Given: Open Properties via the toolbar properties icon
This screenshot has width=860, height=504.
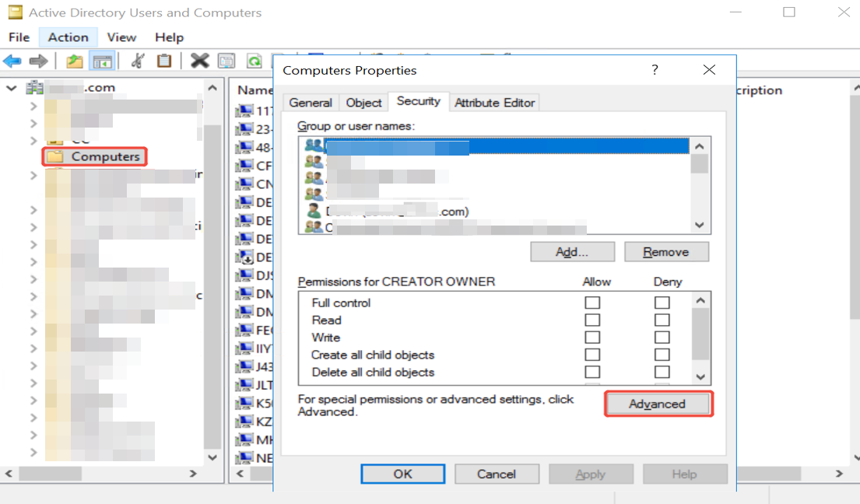Looking at the screenshot, I should click(x=226, y=60).
